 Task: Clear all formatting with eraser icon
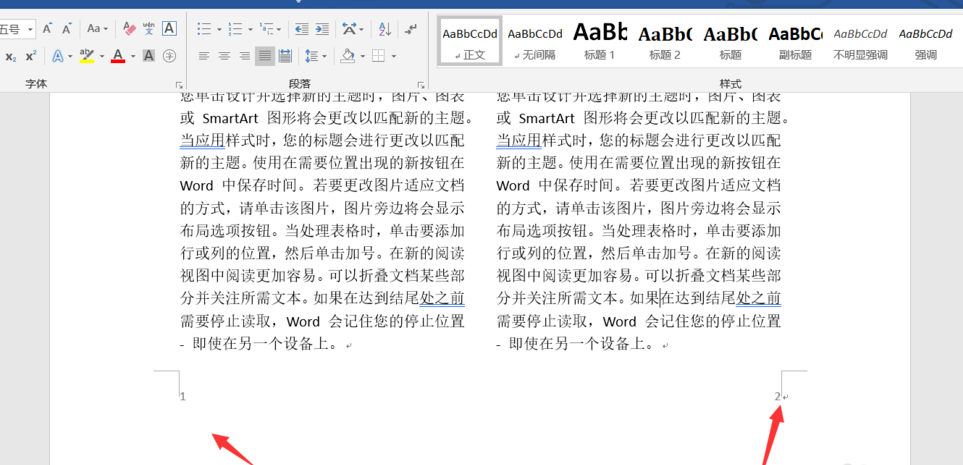(x=129, y=28)
